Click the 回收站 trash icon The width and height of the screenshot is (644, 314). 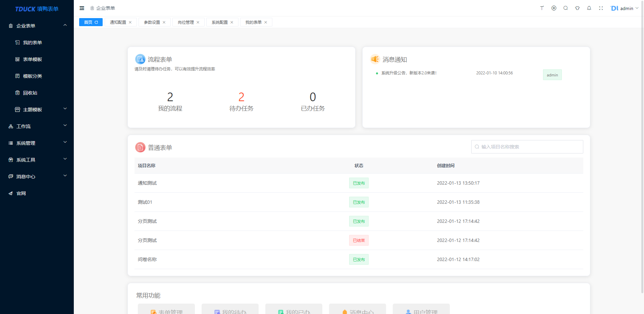[17, 92]
